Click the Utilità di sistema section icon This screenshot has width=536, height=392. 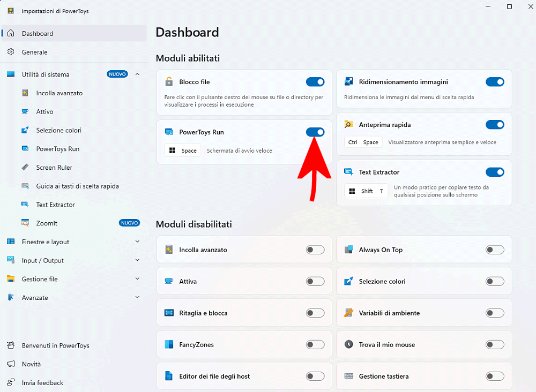point(11,74)
